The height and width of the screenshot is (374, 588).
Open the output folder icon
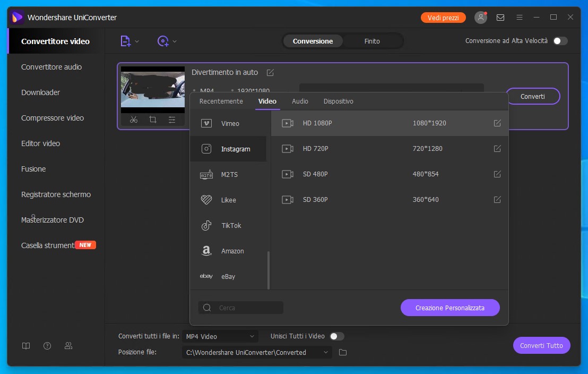coord(343,352)
